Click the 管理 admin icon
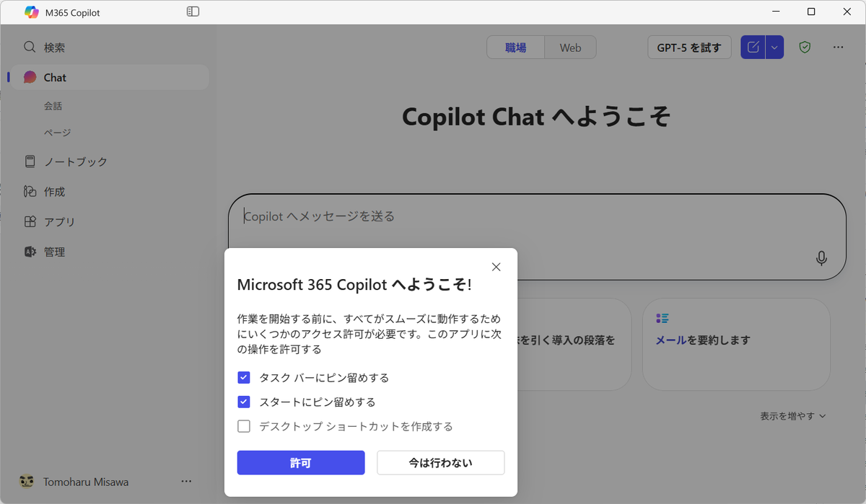The width and height of the screenshot is (866, 504). (30, 252)
